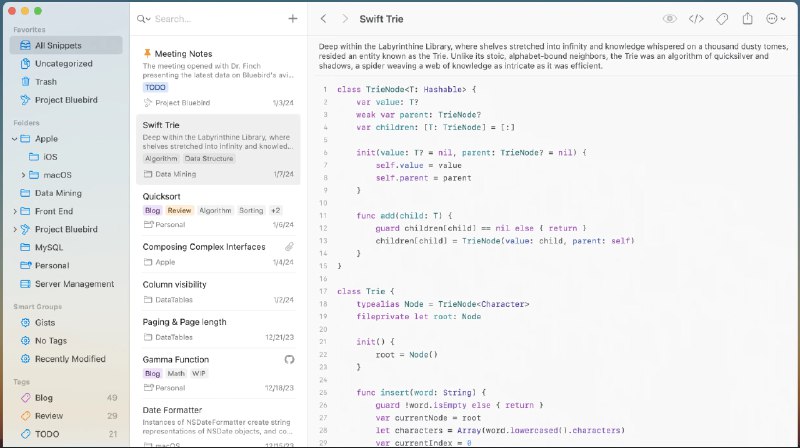
Task: Select Uncategorized in Favorites
Action: click(63, 63)
